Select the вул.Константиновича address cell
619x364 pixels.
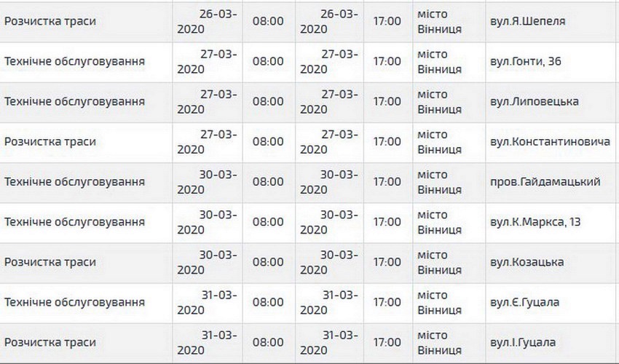[551, 141]
